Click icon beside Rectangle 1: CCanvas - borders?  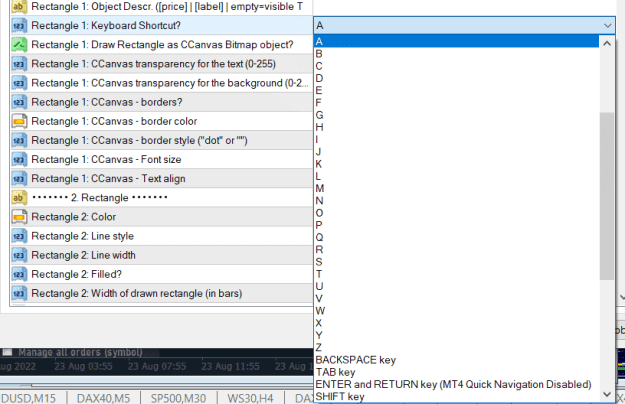[x=19, y=102]
